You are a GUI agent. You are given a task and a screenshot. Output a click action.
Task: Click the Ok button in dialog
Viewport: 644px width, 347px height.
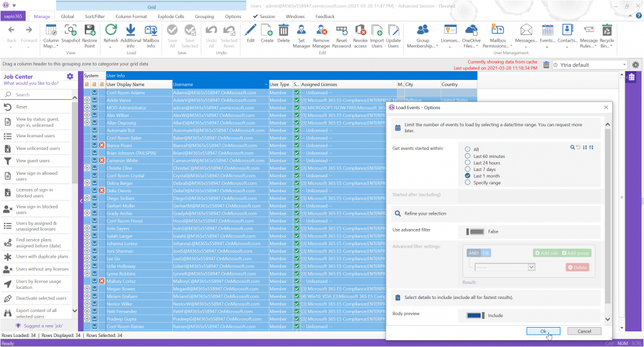click(x=544, y=331)
